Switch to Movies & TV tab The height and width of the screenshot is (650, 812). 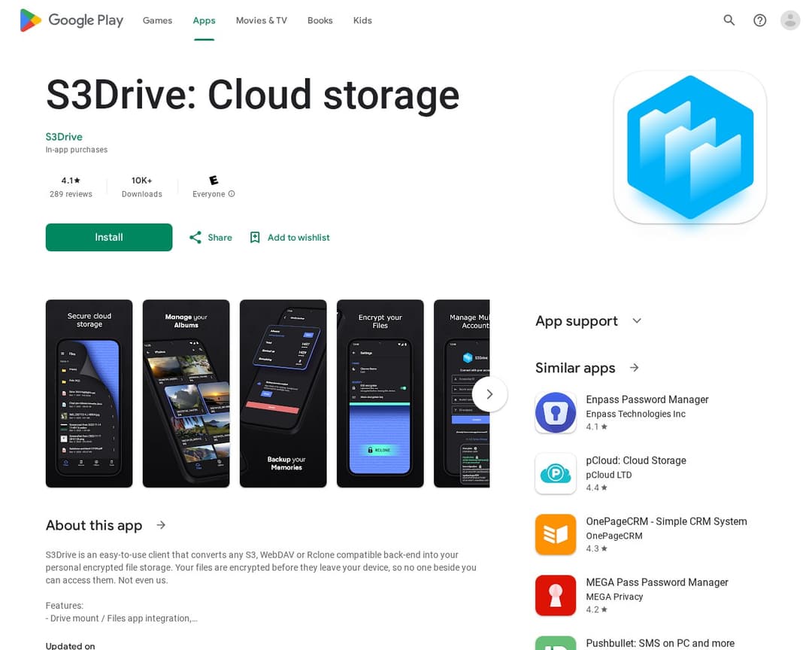pos(261,20)
